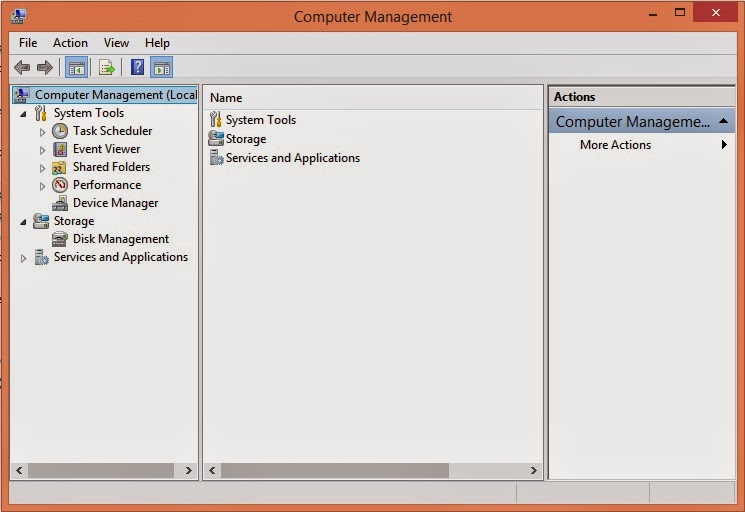This screenshot has width=745, height=512.
Task: Click the Computer Management (Local) root icon
Action: tap(22, 95)
